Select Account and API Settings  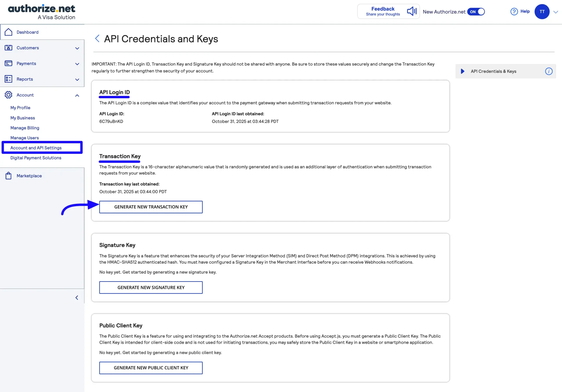click(36, 148)
